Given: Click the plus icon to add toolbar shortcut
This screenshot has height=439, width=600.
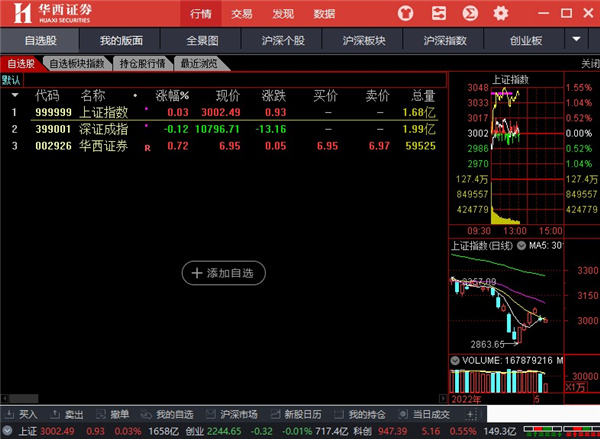Looking at the screenshot, I should click(470, 415).
